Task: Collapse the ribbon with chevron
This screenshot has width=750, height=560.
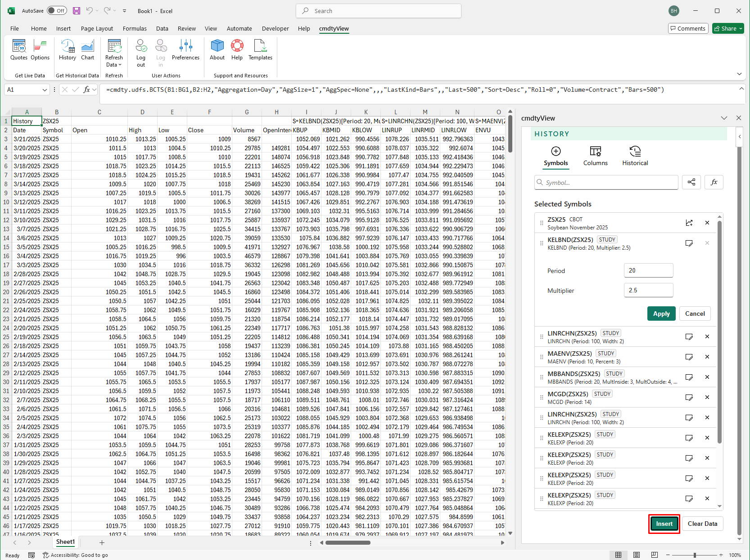Action: 739,74
